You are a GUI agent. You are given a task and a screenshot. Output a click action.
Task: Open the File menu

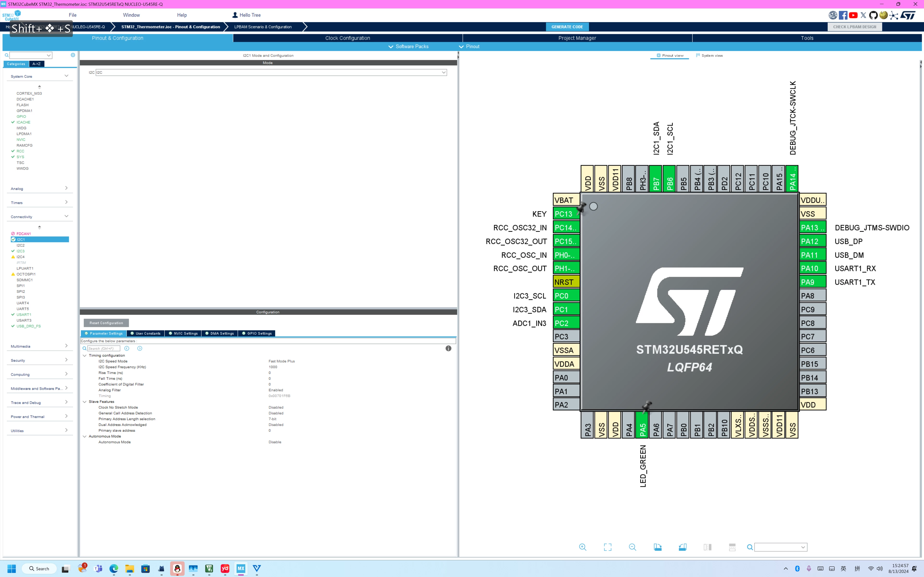coord(72,15)
